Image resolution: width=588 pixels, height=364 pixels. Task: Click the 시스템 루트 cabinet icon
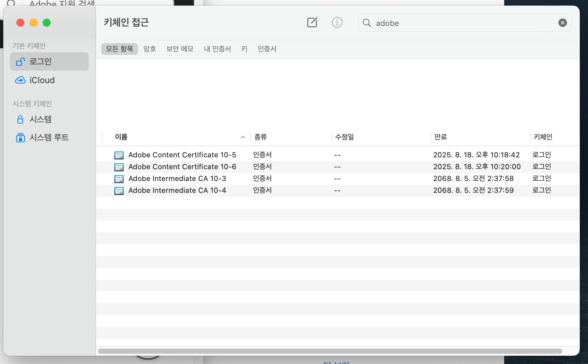(20, 137)
